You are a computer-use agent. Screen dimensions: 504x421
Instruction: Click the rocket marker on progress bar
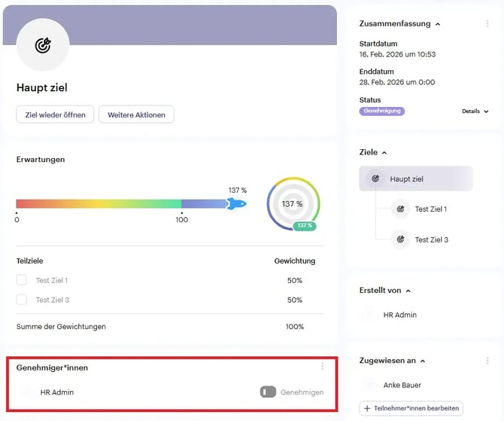tap(236, 204)
